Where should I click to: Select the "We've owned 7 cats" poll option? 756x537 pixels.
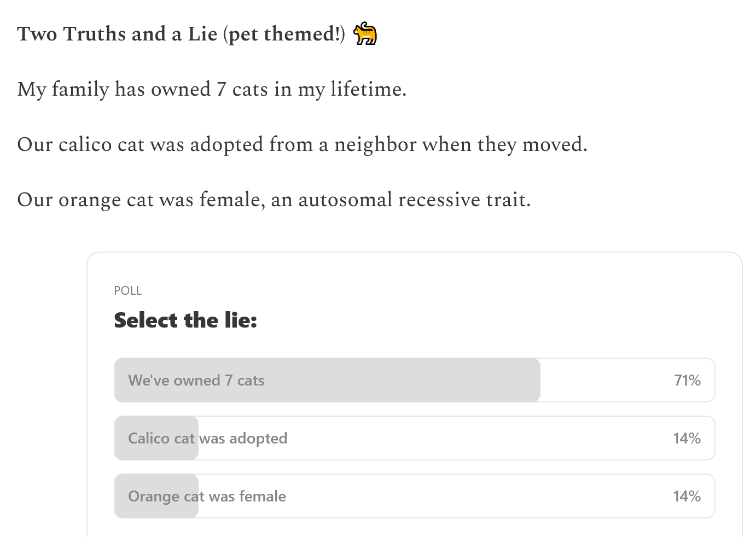(414, 380)
